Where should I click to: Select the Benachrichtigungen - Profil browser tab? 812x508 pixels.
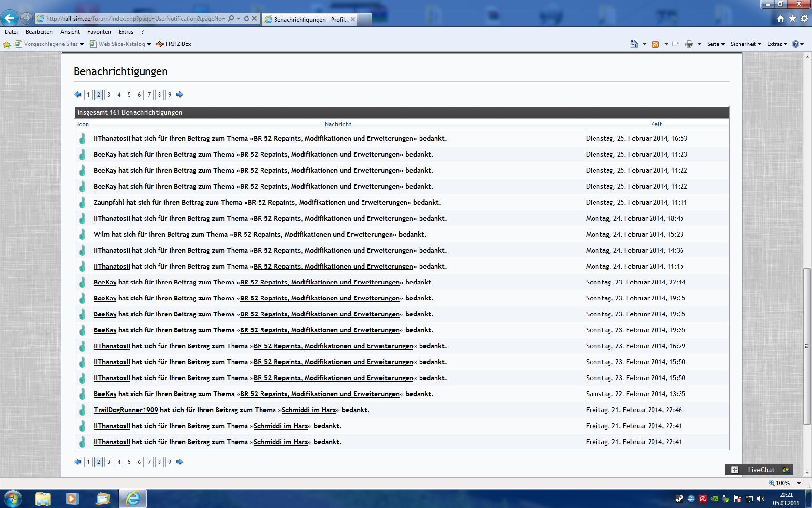pos(310,19)
